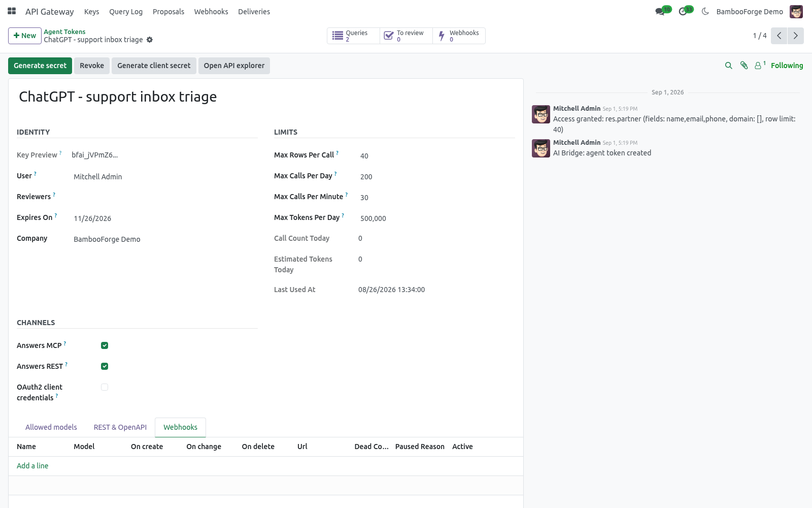This screenshot has height=508, width=812.
Task: Switch to the REST & OpenAPI tab
Action: coord(120,427)
